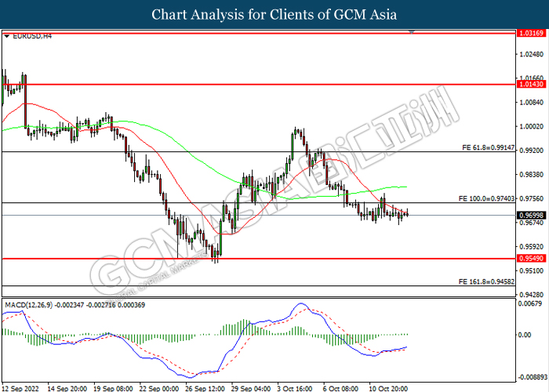Screen dimensions: 549x392
Task: Click the 0.95100 price scale value
Action: click(x=532, y=270)
